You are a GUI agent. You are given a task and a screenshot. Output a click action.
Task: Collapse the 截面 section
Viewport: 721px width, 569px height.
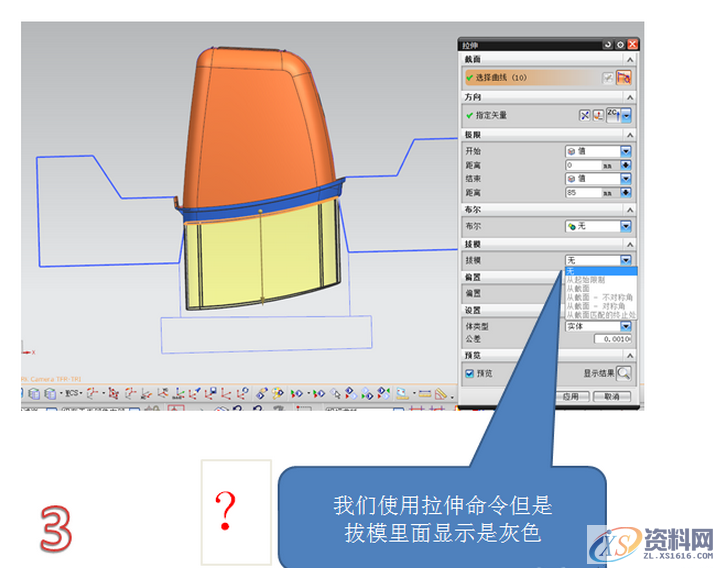(630, 60)
